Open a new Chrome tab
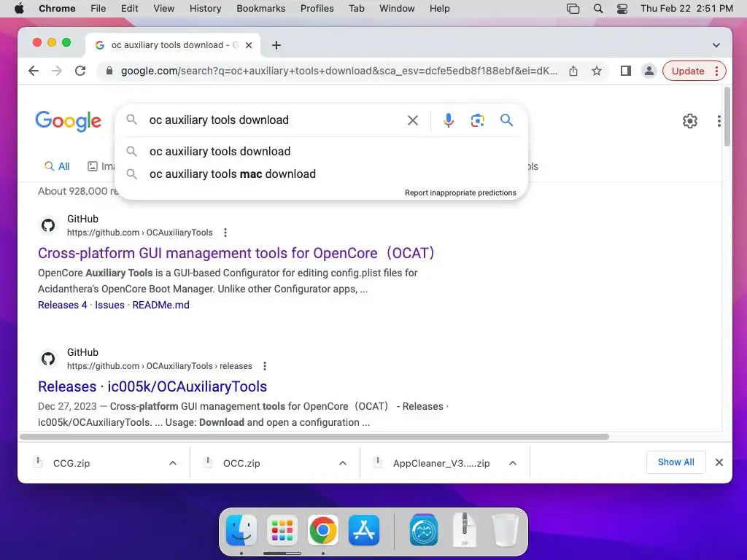747x560 pixels. point(276,45)
